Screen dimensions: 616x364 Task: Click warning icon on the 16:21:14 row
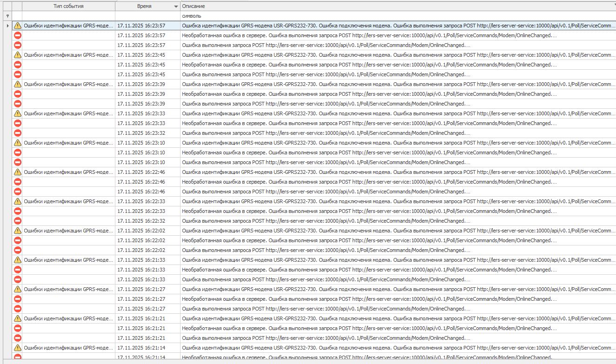click(17, 348)
